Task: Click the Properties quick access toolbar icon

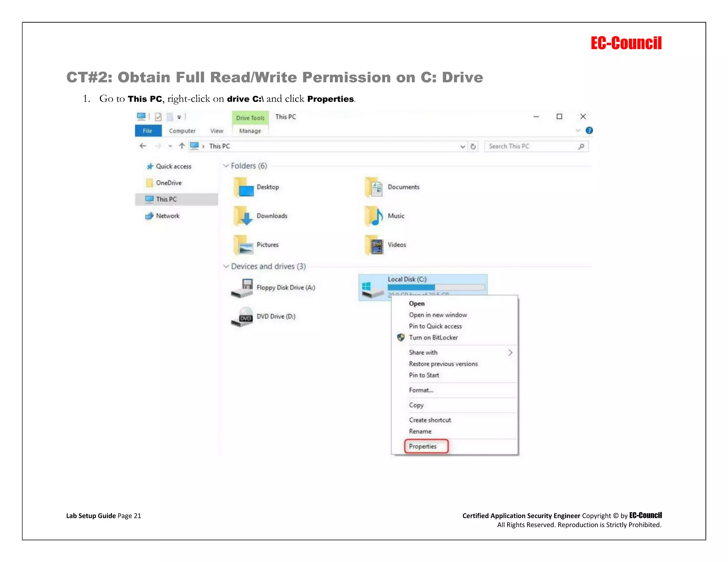Action: 158,117
